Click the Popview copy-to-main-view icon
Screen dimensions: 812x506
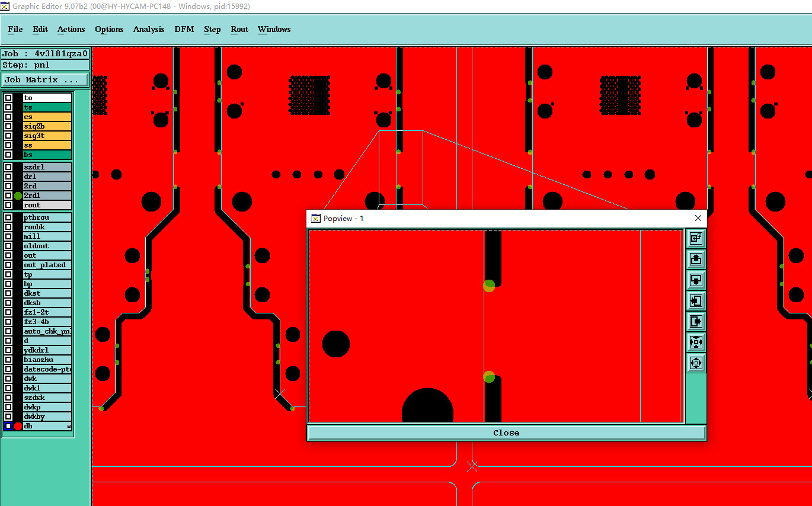[696, 239]
